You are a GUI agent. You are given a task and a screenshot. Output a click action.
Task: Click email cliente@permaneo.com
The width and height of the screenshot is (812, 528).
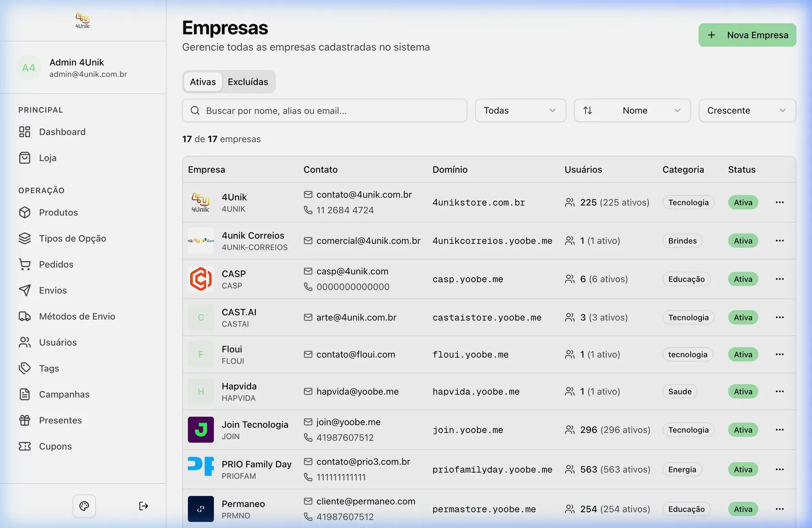tap(366, 501)
